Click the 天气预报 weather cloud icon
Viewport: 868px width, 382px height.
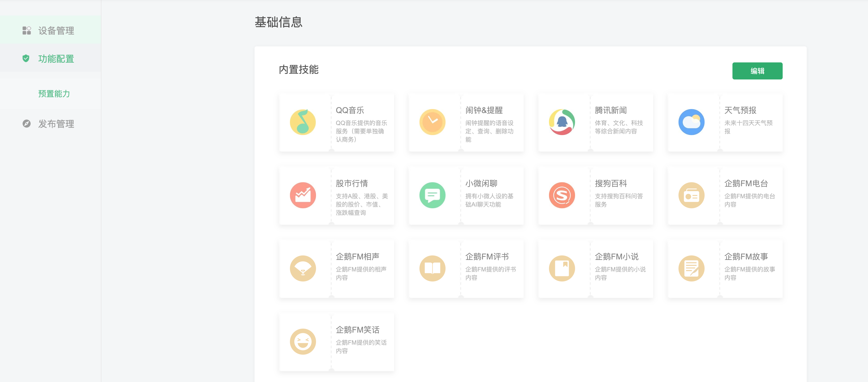pyautogui.click(x=692, y=122)
